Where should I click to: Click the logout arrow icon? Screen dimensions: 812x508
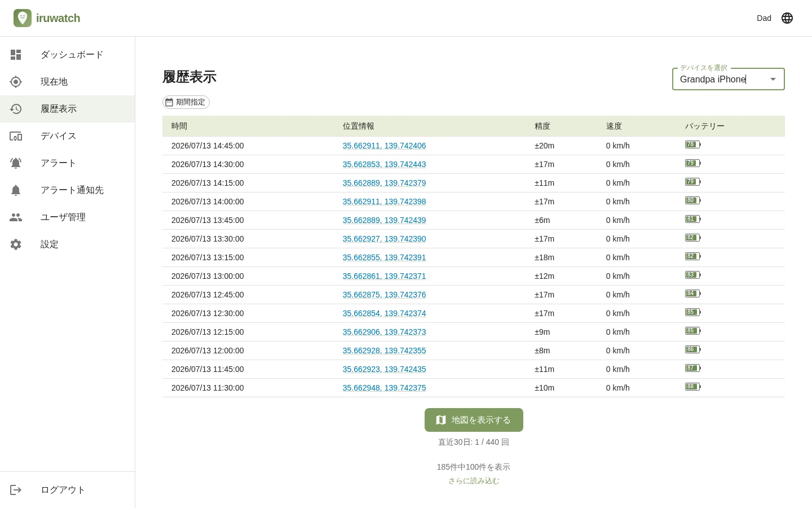16,490
